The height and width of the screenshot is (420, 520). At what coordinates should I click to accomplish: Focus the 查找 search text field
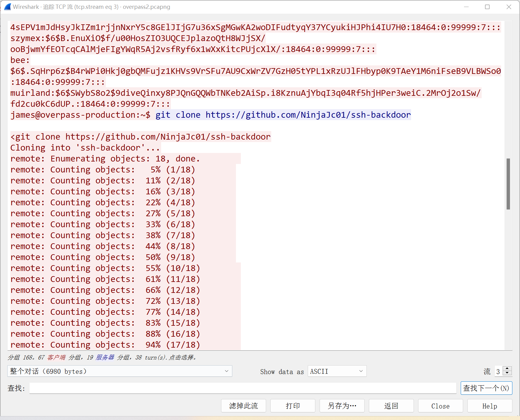point(242,388)
